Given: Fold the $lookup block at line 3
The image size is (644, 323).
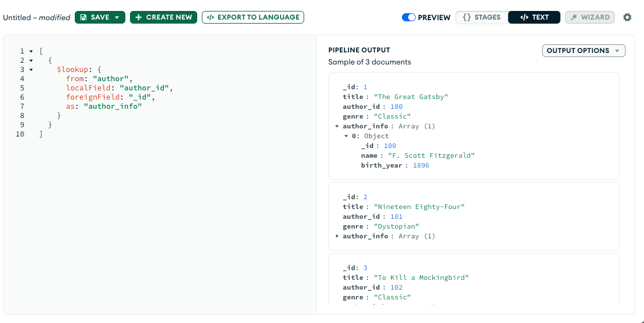Looking at the screenshot, I should pos(31,70).
